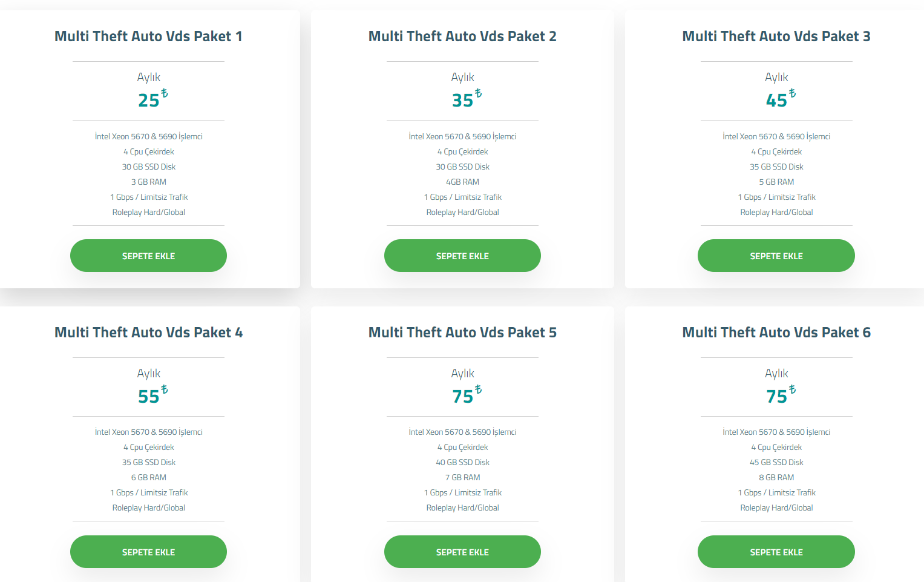The width and height of the screenshot is (924, 582).
Task: Add the 45₺ Paket 3 to cart
Action: [776, 256]
